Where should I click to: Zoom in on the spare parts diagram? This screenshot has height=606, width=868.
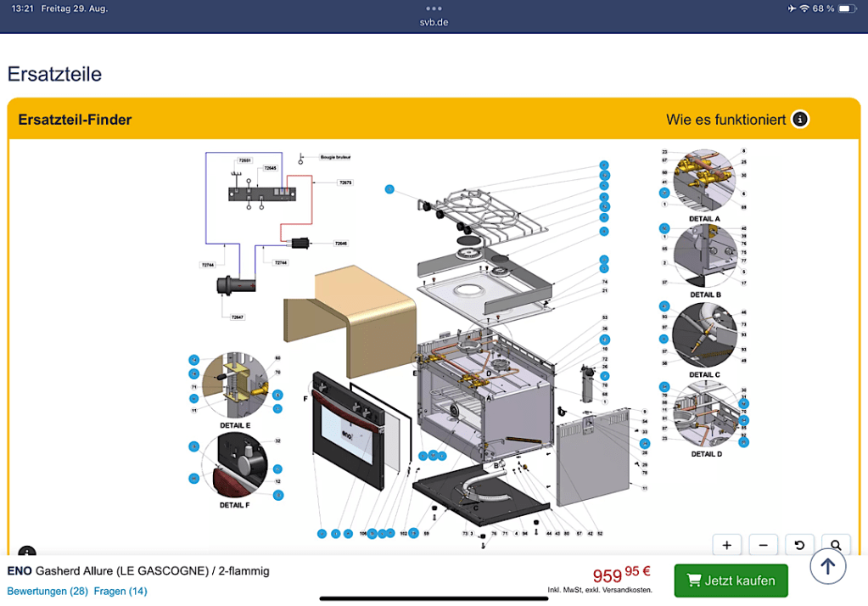[x=726, y=545]
